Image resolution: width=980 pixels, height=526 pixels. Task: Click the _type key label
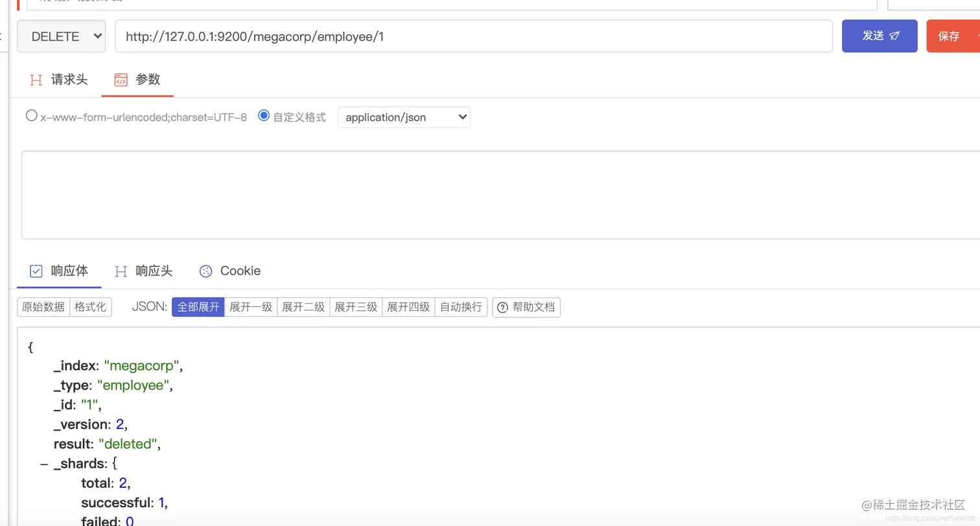coord(73,385)
